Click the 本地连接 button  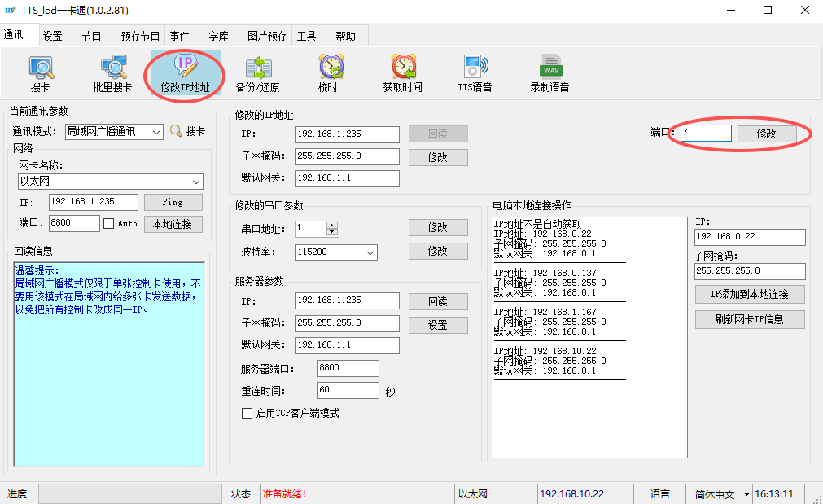coord(173,224)
